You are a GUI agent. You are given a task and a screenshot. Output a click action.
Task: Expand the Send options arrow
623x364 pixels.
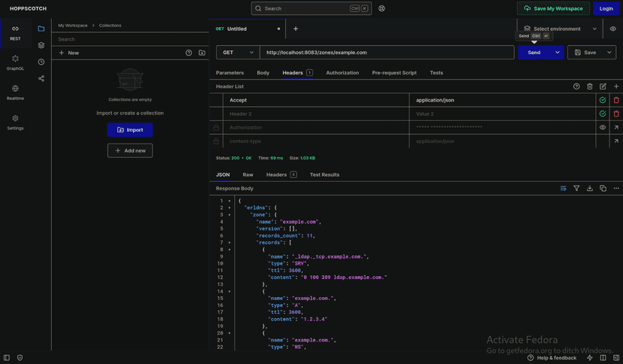point(558,53)
